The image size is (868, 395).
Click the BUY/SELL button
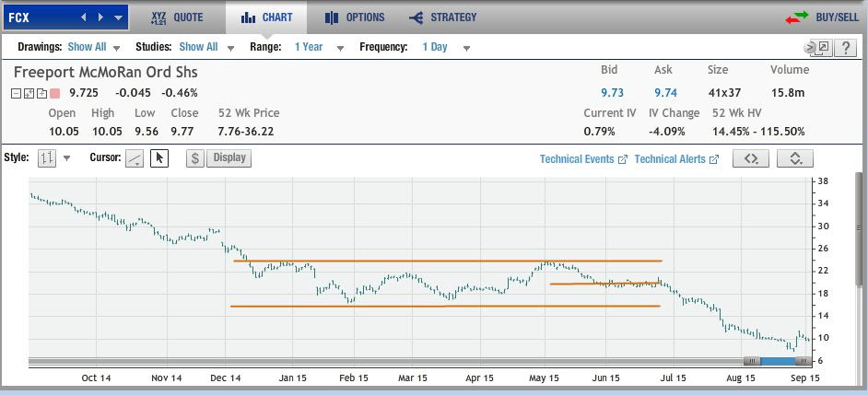[838, 17]
